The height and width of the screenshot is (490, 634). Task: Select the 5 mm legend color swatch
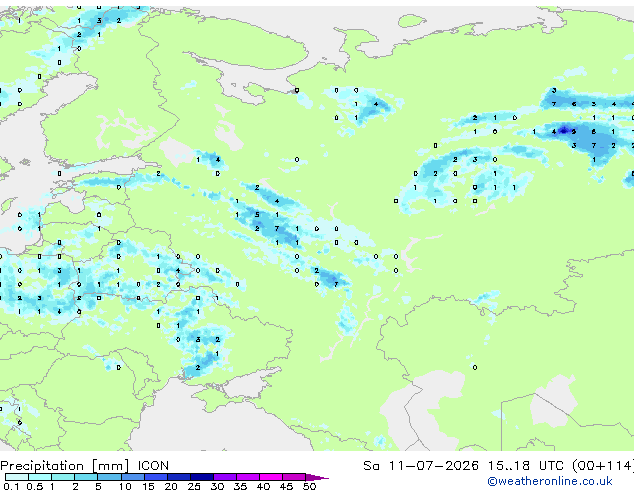(x=109, y=477)
